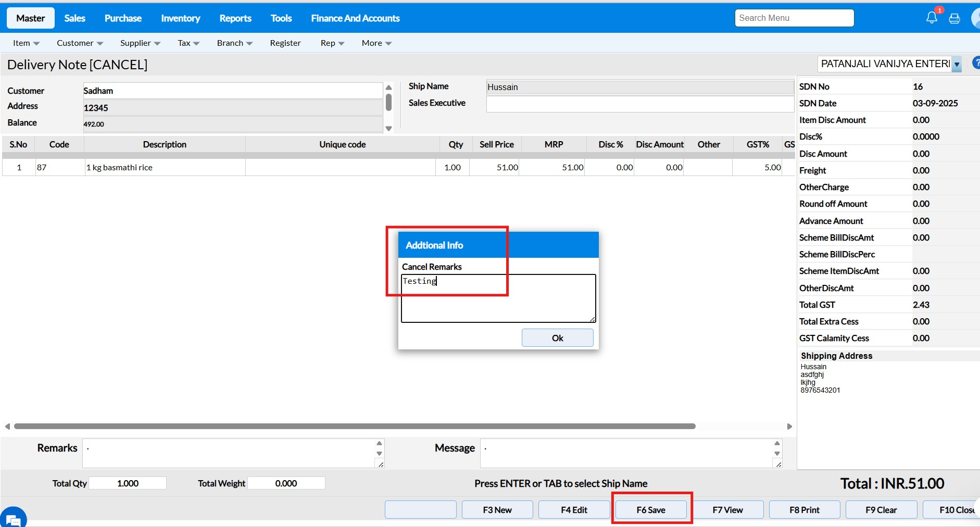Click the printer icon in header
Screen dimensions: 980x527
[954, 19]
